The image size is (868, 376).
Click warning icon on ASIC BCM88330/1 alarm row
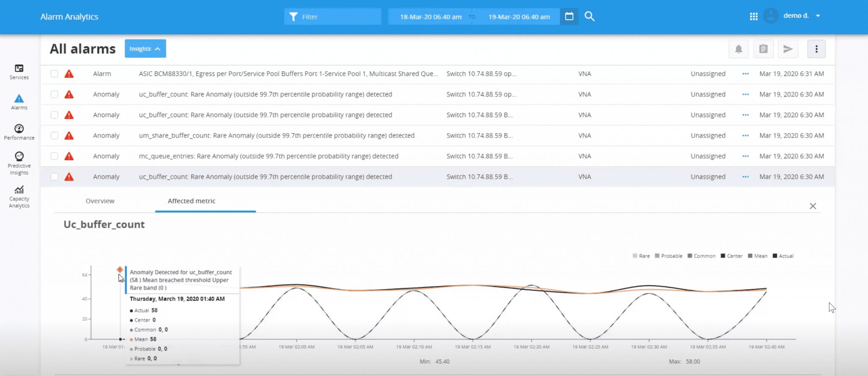click(x=69, y=74)
